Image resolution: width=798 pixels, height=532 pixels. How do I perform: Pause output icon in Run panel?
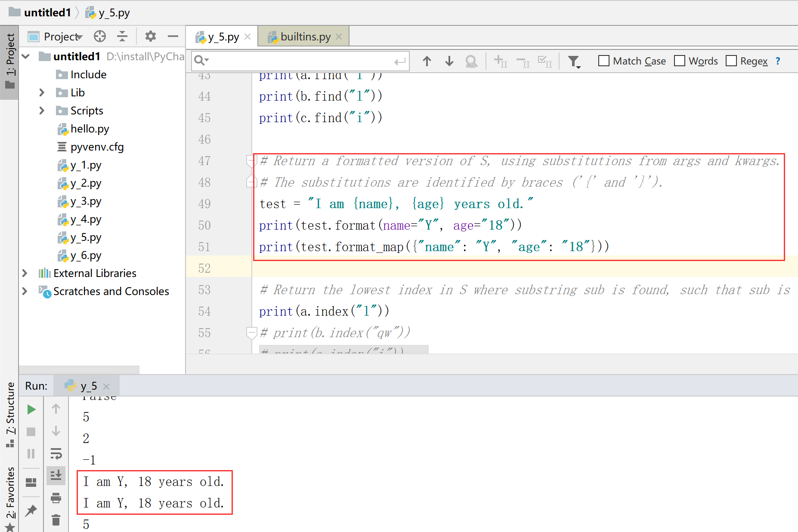coord(31,454)
